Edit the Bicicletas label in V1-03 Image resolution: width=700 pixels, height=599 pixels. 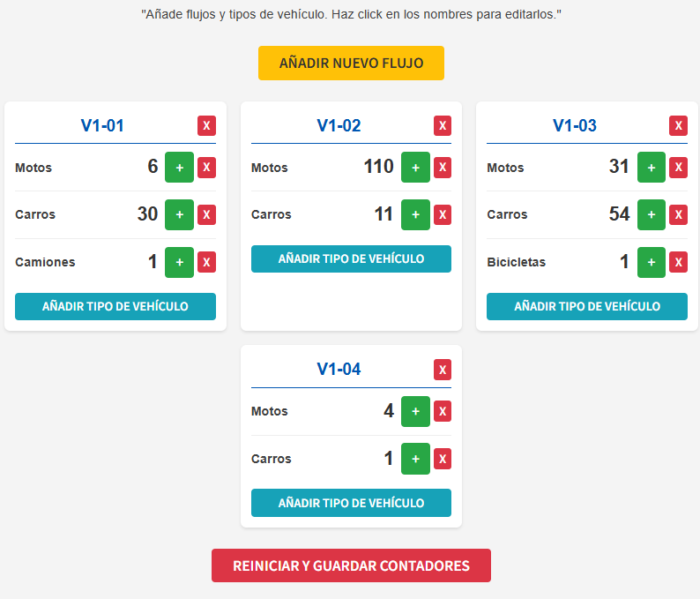(516, 262)
